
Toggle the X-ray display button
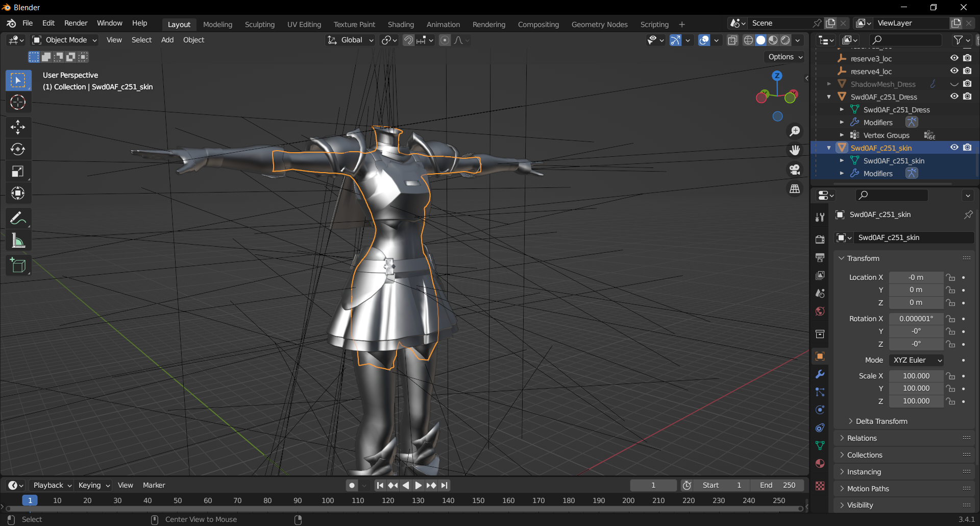732,40
